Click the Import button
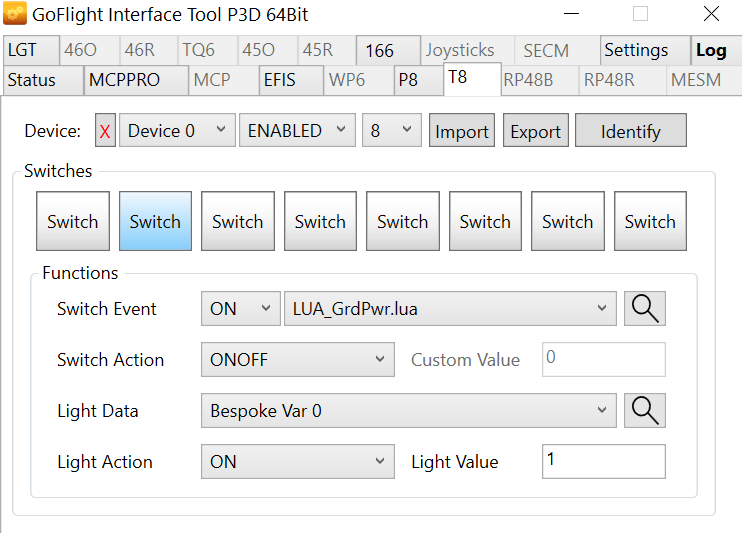The image size is (742, 533). [462, 131]
